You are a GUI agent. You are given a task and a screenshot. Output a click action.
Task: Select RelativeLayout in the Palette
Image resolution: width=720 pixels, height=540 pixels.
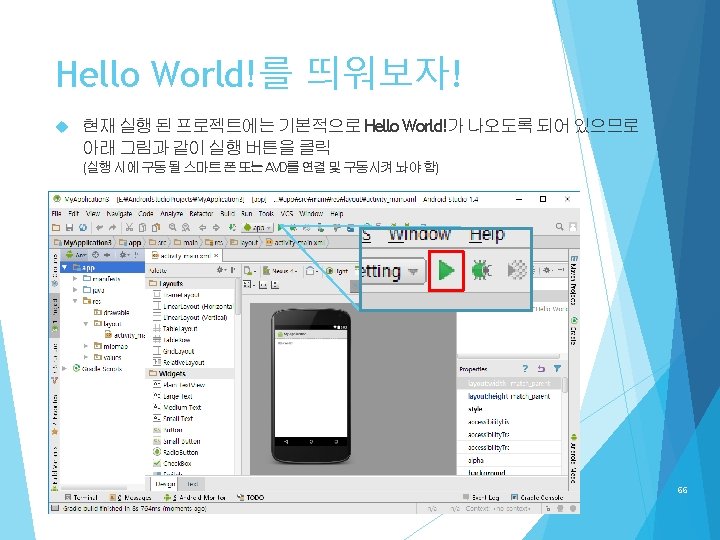[x=179, y=362]
